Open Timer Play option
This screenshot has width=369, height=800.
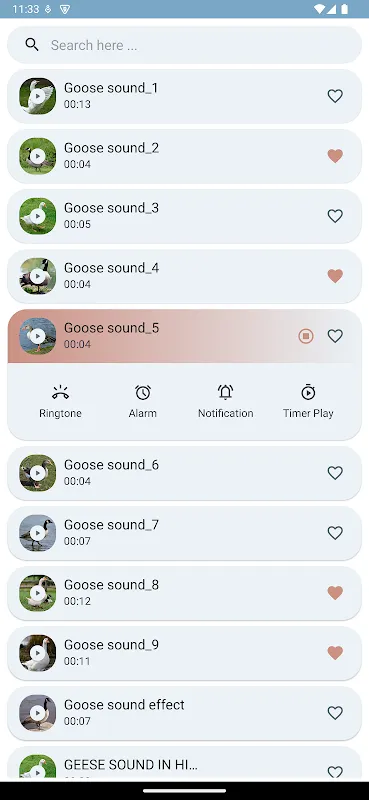tap(308, 402)
